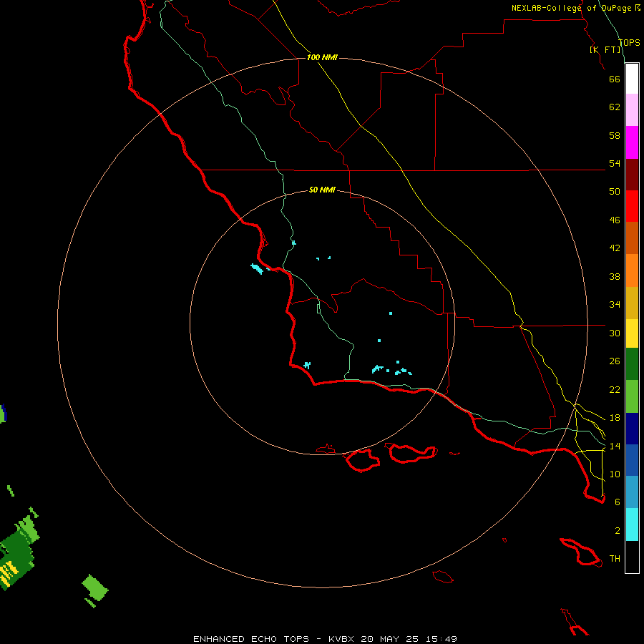Viewport: 644px width, 644px height.
Task: Click the legend value 22
Action: click(x=615, y=389)
